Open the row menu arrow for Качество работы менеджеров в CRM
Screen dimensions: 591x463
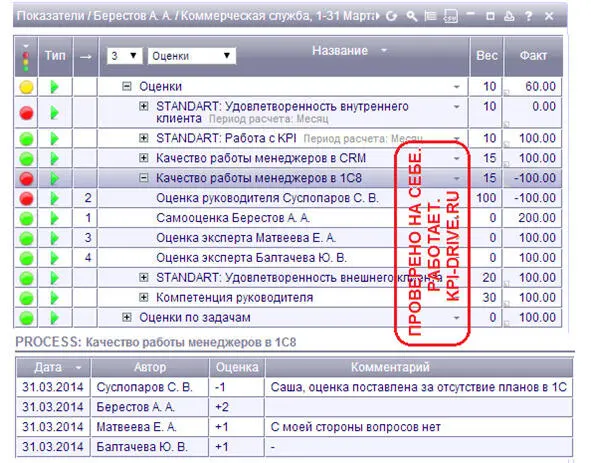tap(456, 158)
